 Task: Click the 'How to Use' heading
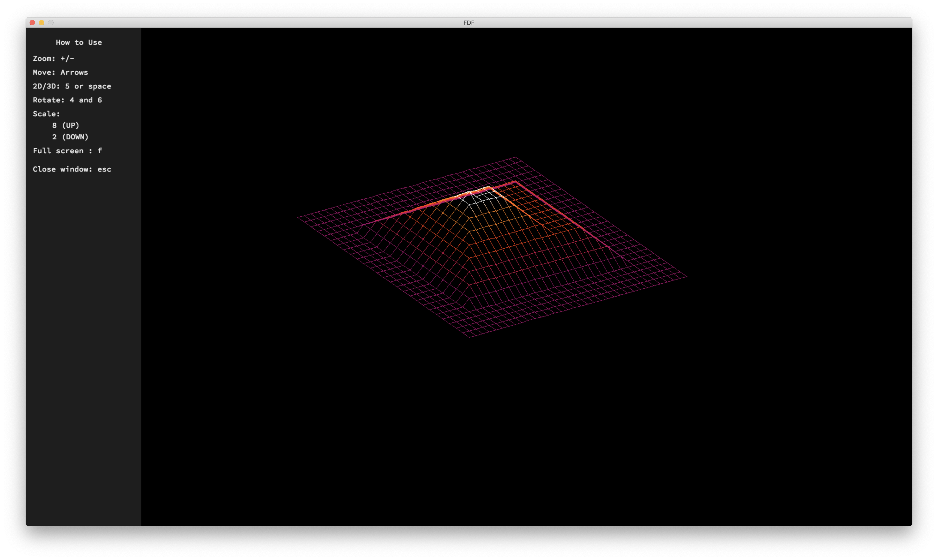pyautogui.click(x=78, y=42)
